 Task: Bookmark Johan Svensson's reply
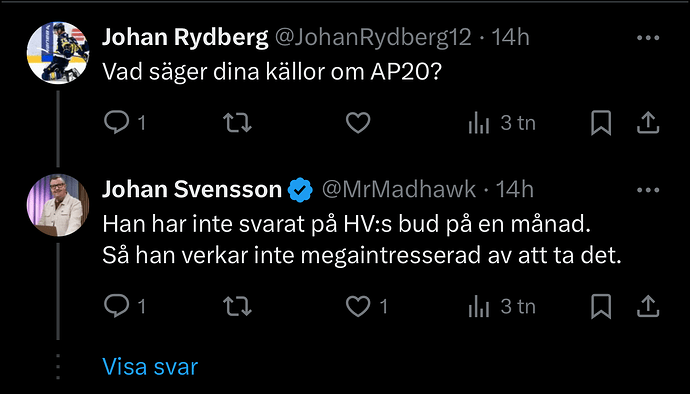[601, 306]
